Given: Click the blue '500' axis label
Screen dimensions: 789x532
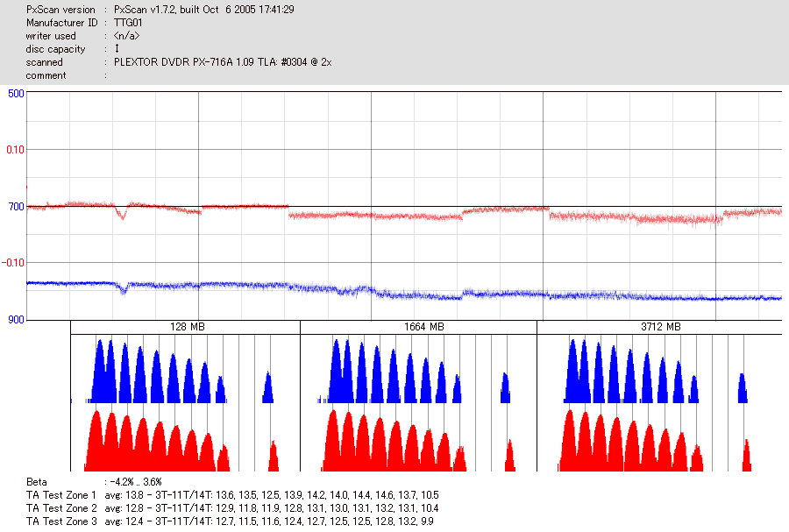Looking at the screenshot, I should 16,94.
